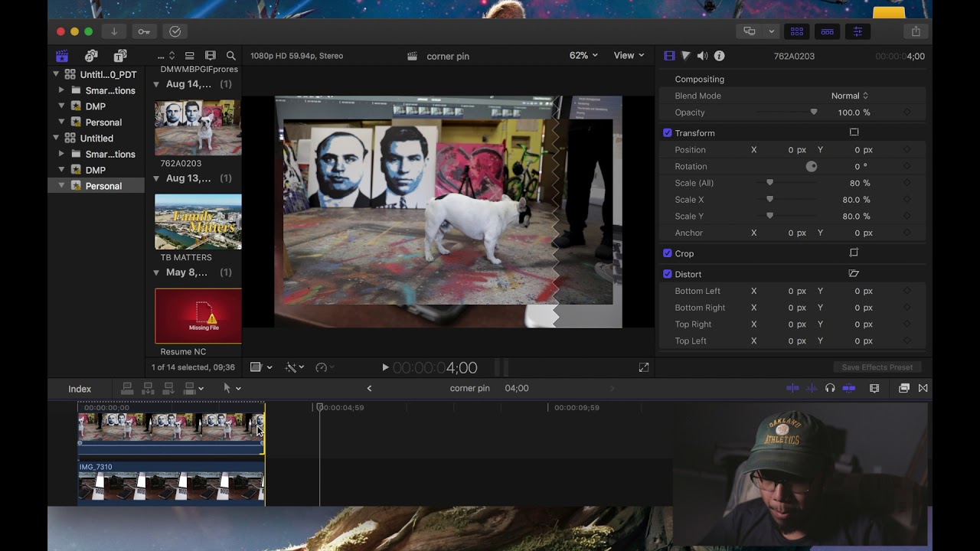Play the viewer clip

(x=385, y=367)
